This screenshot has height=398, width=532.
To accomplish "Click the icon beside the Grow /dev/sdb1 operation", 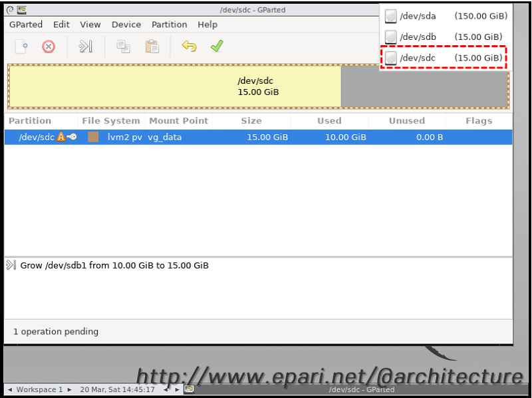I will 11,264.
